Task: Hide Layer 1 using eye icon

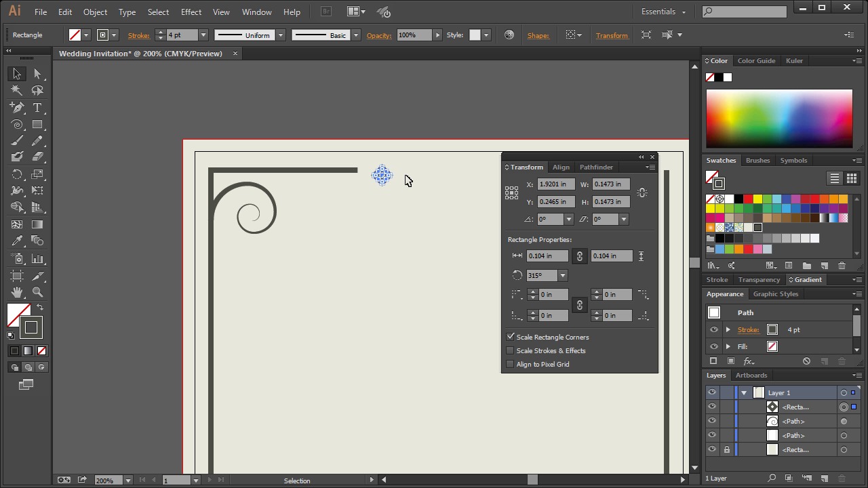Action: coord(711,392)
